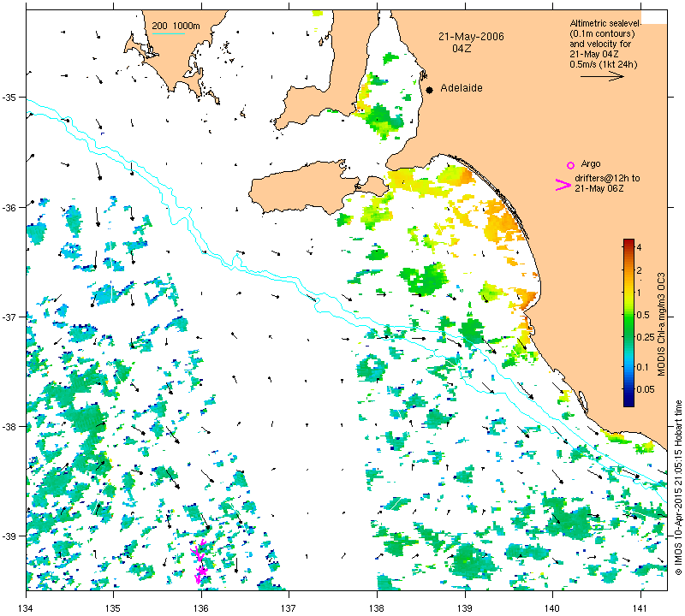Click the colorbar value 4

(639, 247)
